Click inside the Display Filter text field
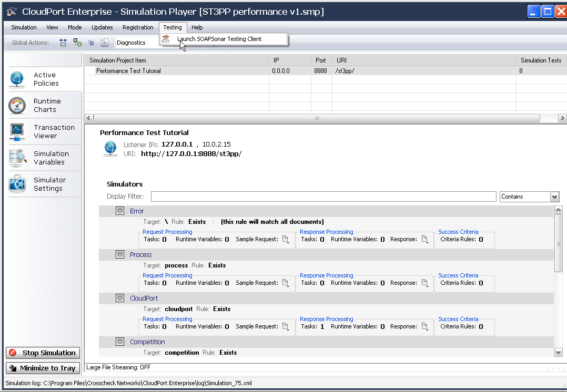 tap(323, 197)
